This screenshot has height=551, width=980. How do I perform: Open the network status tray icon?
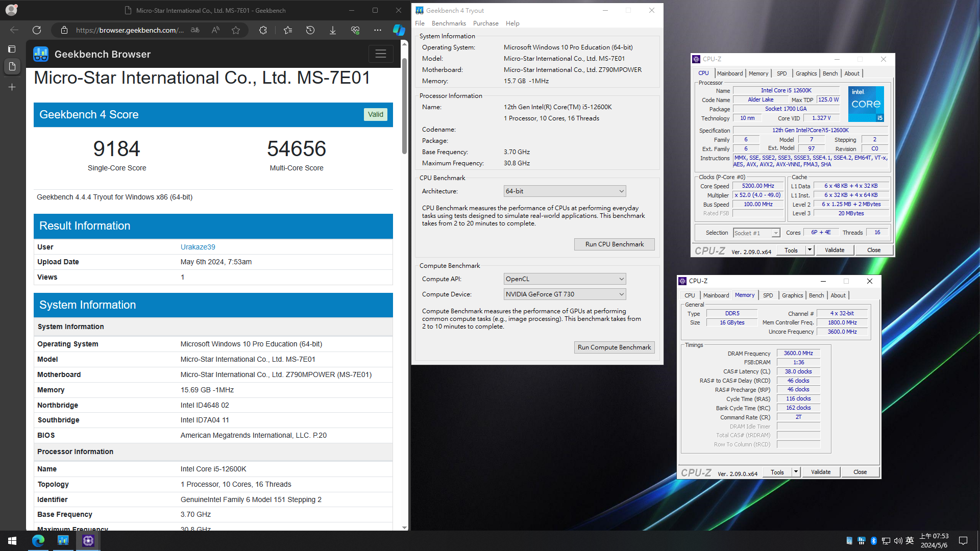click(886, 541)
